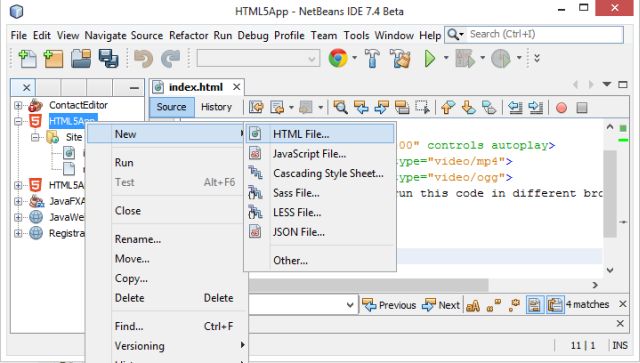640x363 pixels.
Task: Select the Chrome browser icon
Action: (x=338, y=58)
